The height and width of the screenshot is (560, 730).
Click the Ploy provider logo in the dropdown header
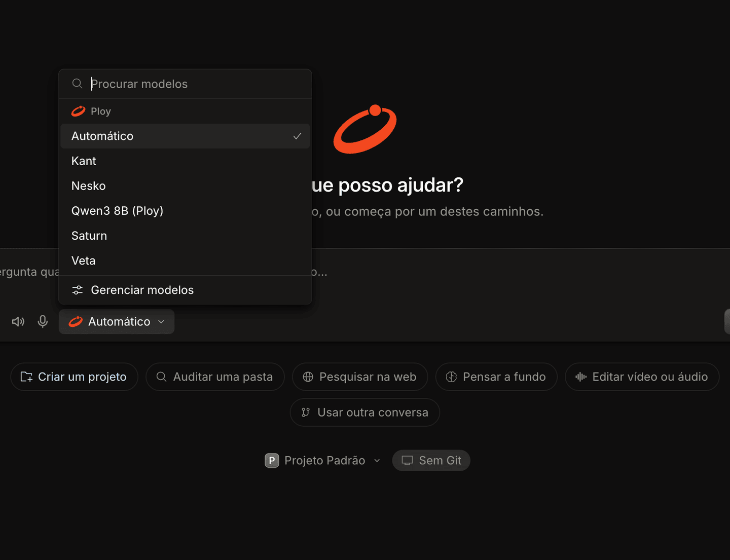[78, 111]
